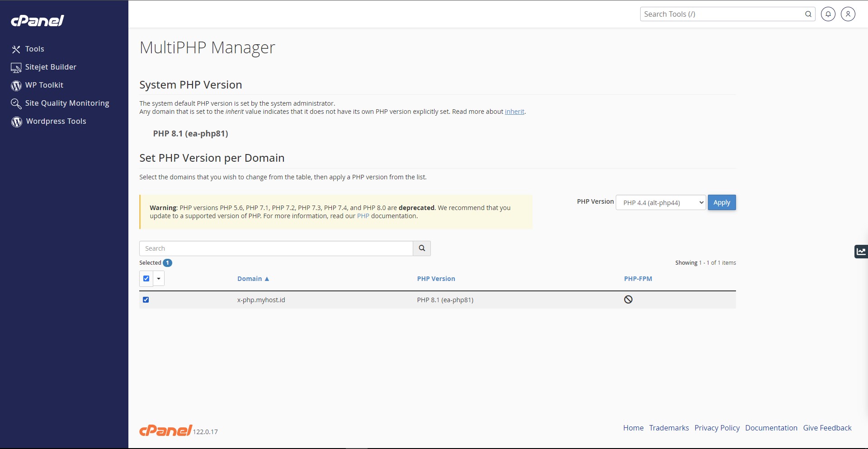Open the Tools sidebar icon
This screenshot has height=449, width=868.
16,49
